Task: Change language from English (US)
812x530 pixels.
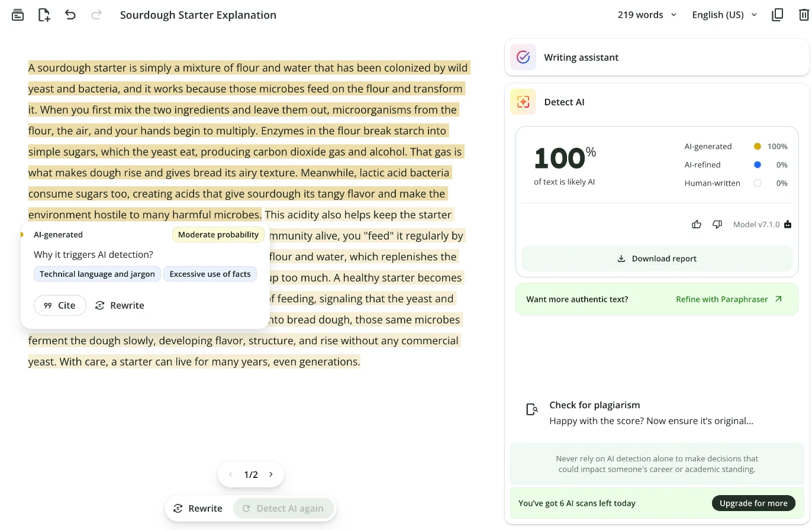Action: tap(724, 15)
